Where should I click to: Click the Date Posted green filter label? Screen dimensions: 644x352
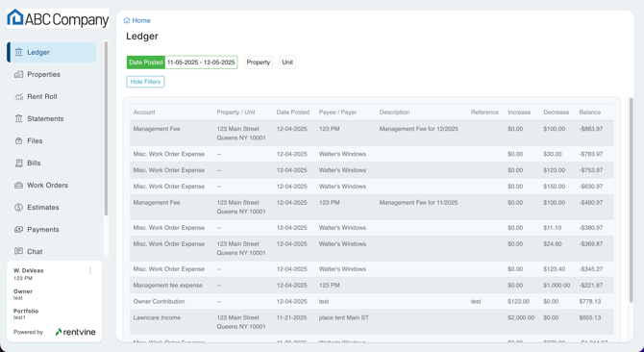(x=146, y=63)
